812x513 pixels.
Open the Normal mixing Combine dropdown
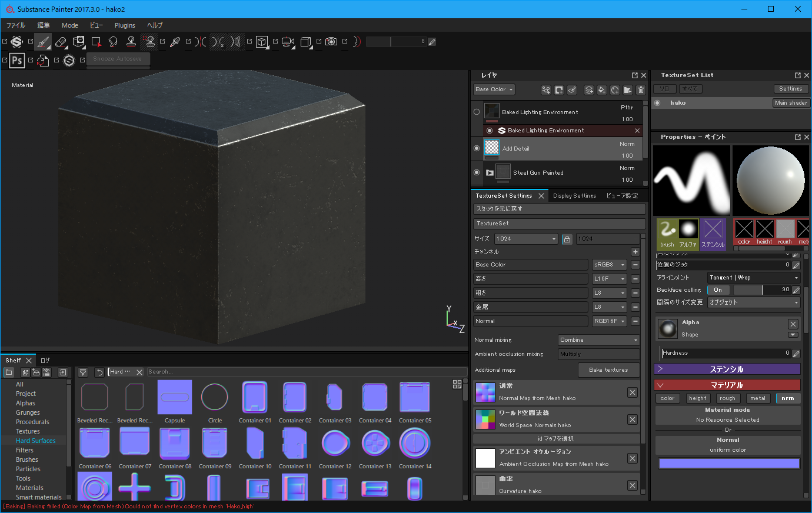598,340
